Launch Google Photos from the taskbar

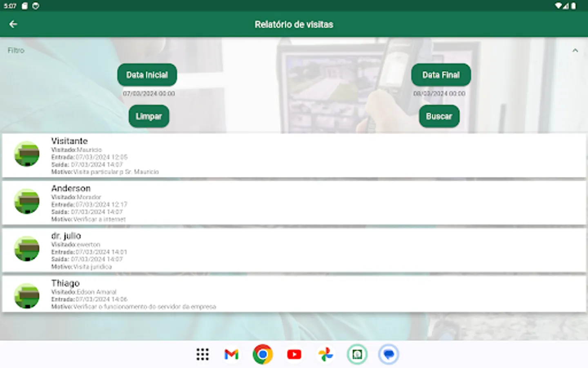[325, 354]
